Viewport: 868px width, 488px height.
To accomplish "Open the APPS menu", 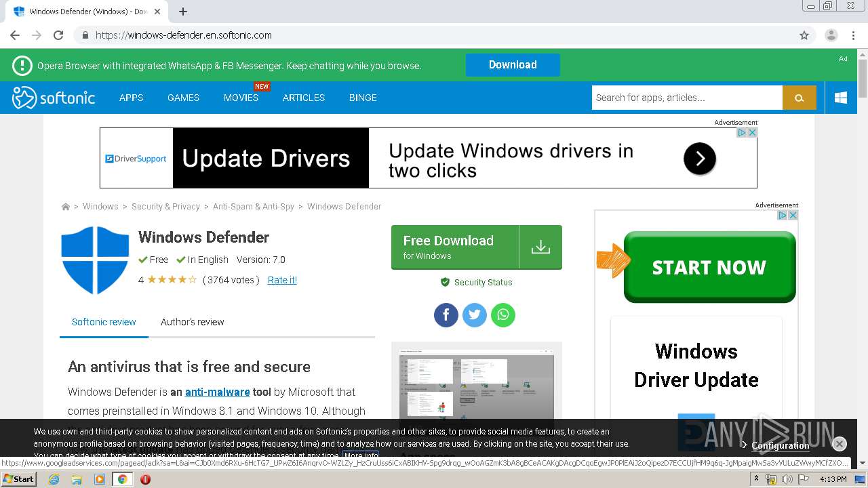I will [131, 98].
